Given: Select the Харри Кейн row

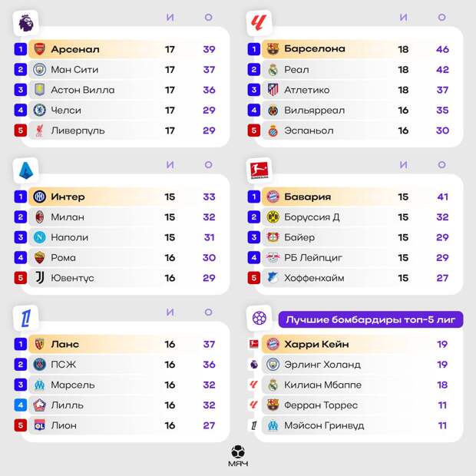Looking at the screenshot, I should pos(361,344).
